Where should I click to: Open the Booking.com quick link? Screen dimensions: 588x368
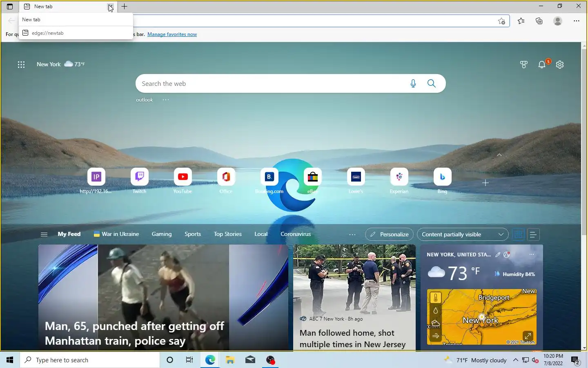tap(269, 181)
